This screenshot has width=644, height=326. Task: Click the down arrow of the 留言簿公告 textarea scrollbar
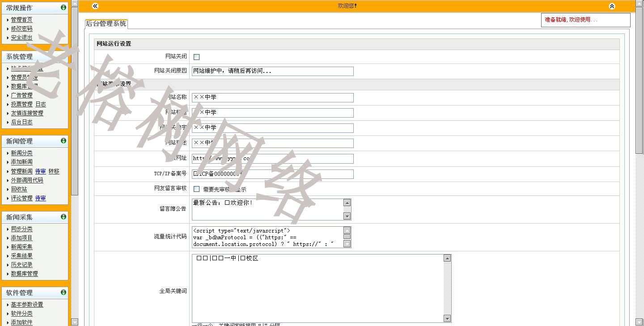click(x=347, y=216)
